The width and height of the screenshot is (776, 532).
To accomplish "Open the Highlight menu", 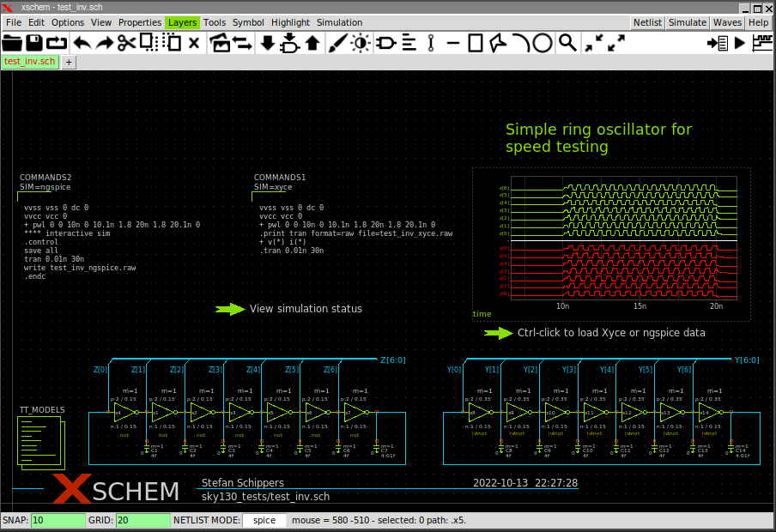I will (290, 22).
